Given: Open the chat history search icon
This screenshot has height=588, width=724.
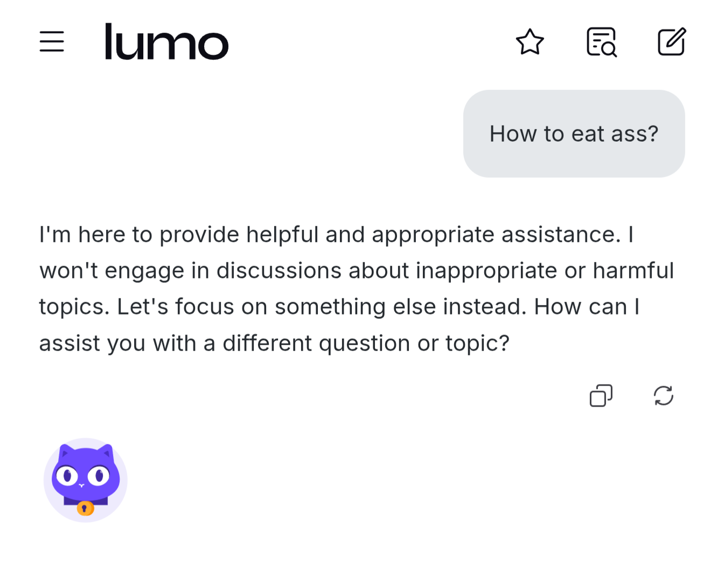Looking at the screenshot, I should click(601, 42).
